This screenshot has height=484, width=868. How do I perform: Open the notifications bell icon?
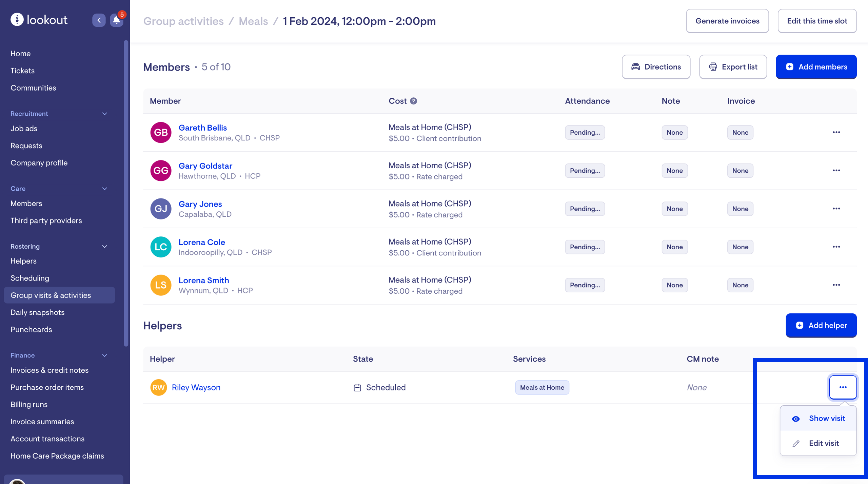116,20
